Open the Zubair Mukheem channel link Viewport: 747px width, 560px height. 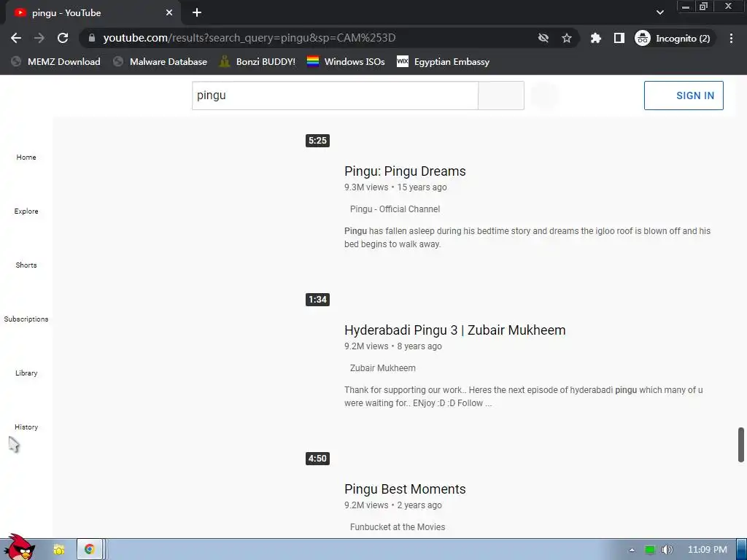[382, 368]
